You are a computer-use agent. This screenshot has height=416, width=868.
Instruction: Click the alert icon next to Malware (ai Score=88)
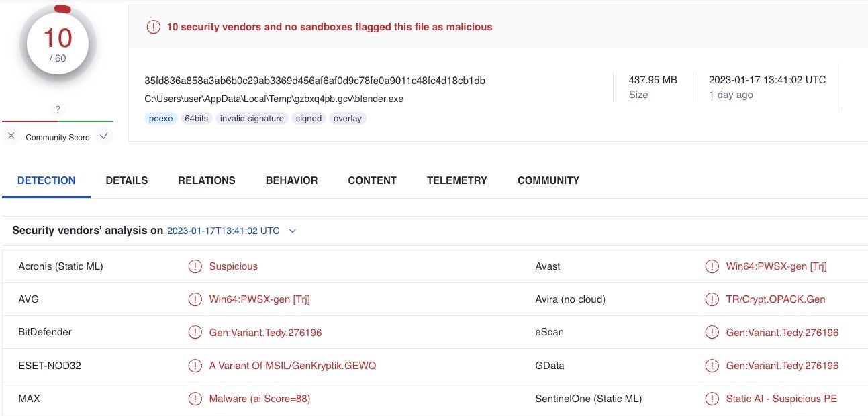pyautogui.click(x=195, y=399)
